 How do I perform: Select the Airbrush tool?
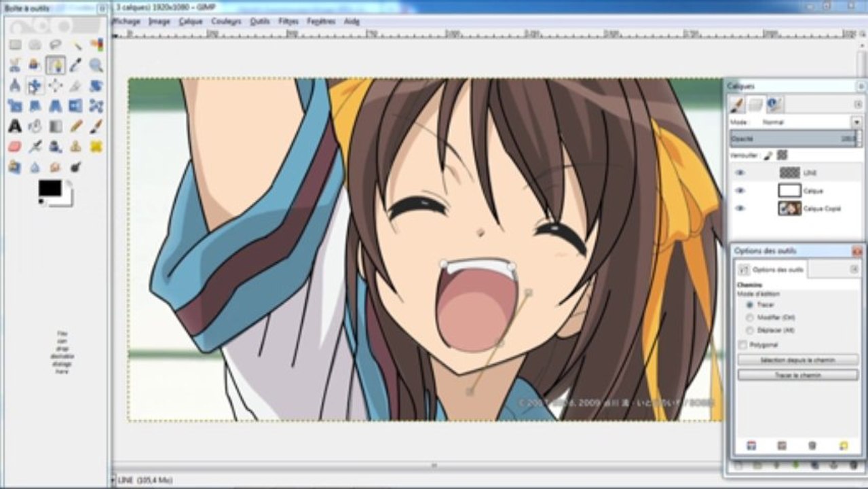click(35, 147)
